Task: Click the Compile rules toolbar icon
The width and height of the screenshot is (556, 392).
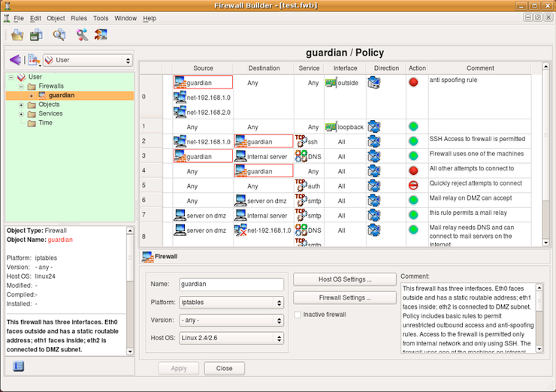Action: (82, 35)
